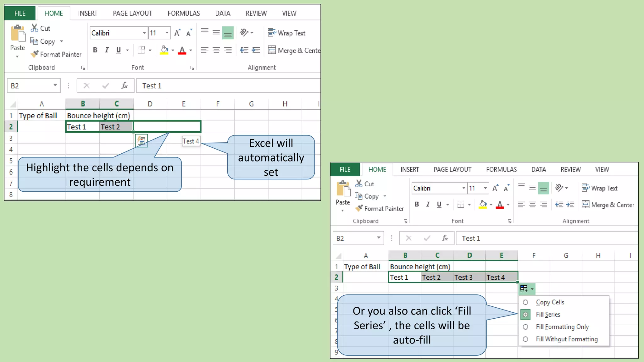The height and width of the screenshot is (362, 644).
Task: Expand underline options arrow in right window
Action: click(x=447, y=205)
